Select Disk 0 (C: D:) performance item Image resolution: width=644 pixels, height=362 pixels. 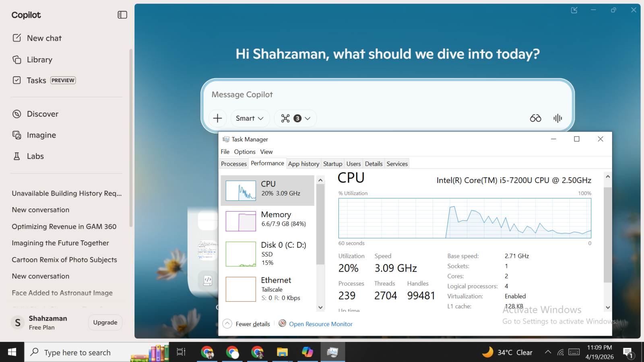[267, 254]
